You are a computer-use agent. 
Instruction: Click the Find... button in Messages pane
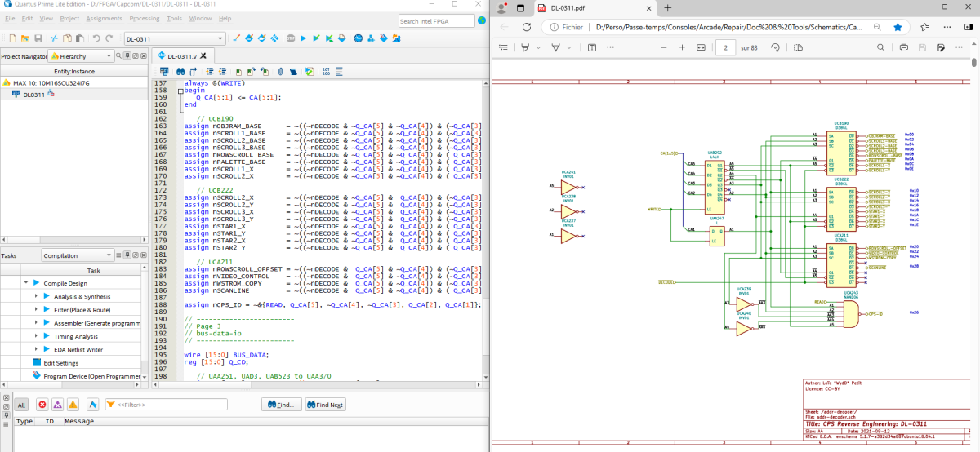[282, 405]
